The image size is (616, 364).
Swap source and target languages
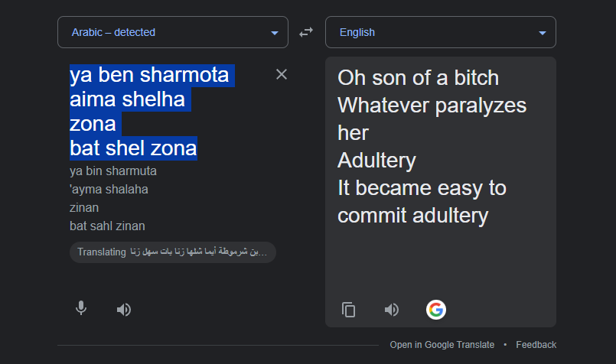coord(306,32)
